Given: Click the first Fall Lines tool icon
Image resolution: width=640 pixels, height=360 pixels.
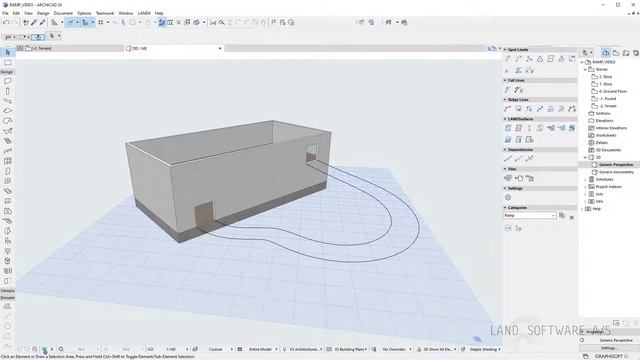Looking at the screenshot, I should pyautogui.click(x=508, y=89).
